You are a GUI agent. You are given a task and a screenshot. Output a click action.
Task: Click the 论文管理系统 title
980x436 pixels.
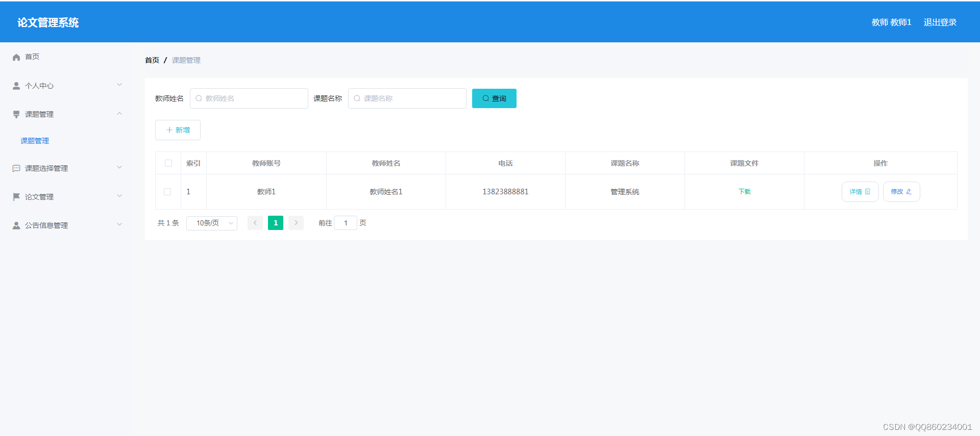pyautogui.click(x=48, y=22)
